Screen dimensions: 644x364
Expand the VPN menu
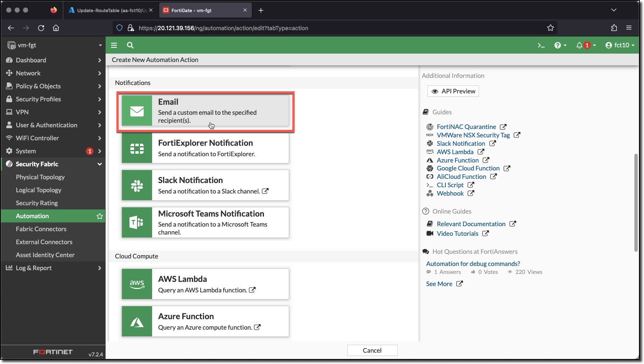53,112
